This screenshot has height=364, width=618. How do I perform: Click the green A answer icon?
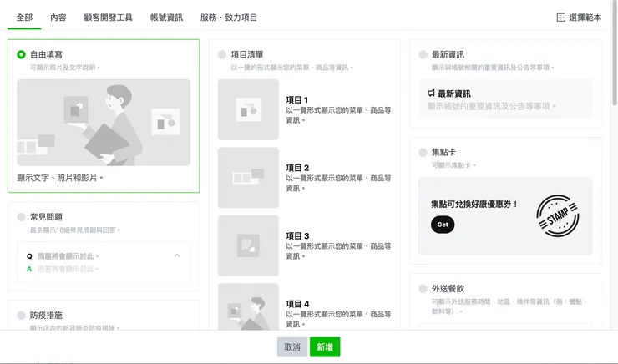29,269
